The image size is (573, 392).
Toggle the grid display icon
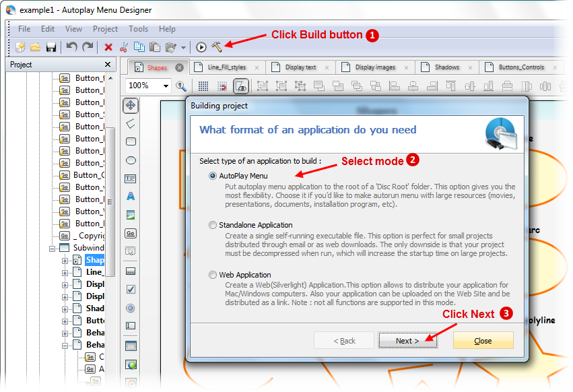coord(203,86)
